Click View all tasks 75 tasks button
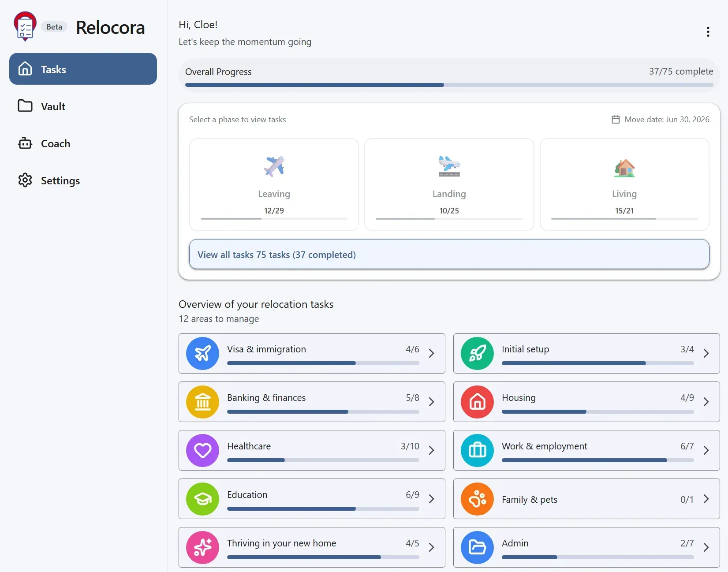 point(449,254)
